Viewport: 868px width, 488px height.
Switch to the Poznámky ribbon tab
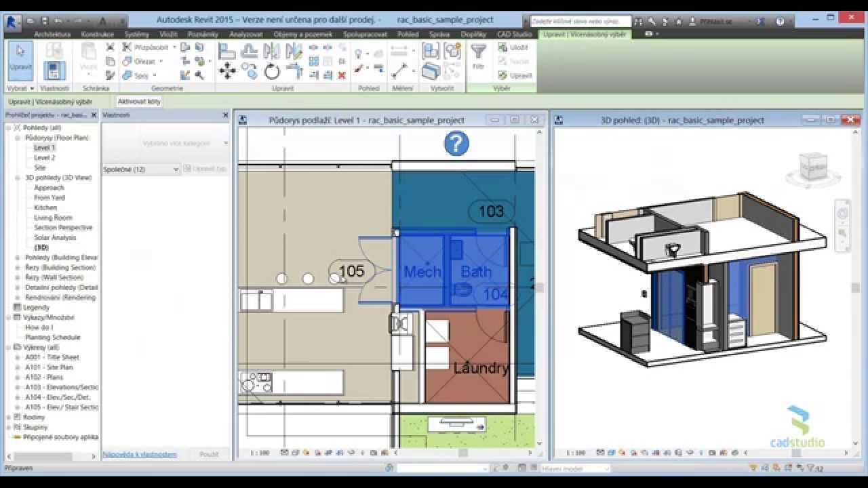click(x=203, y=34)
